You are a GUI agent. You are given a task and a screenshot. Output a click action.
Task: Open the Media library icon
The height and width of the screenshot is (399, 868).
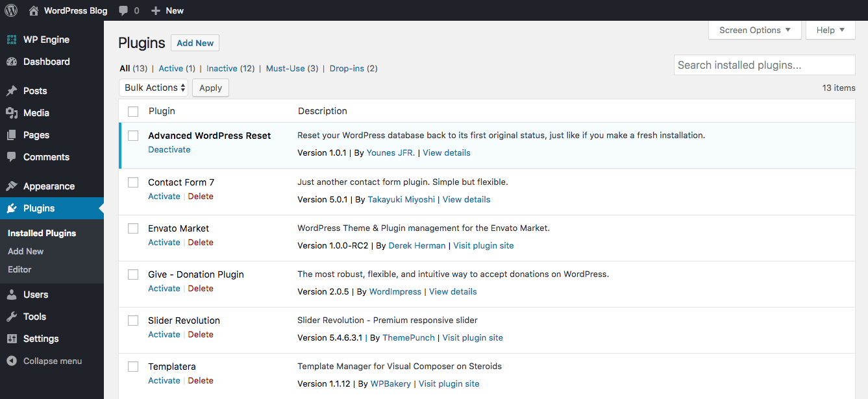[x=12, y=112]
